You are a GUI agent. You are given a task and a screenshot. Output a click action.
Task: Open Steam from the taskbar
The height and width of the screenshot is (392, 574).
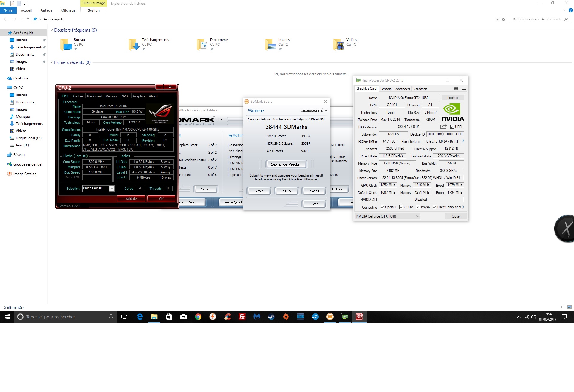(271, 317)
